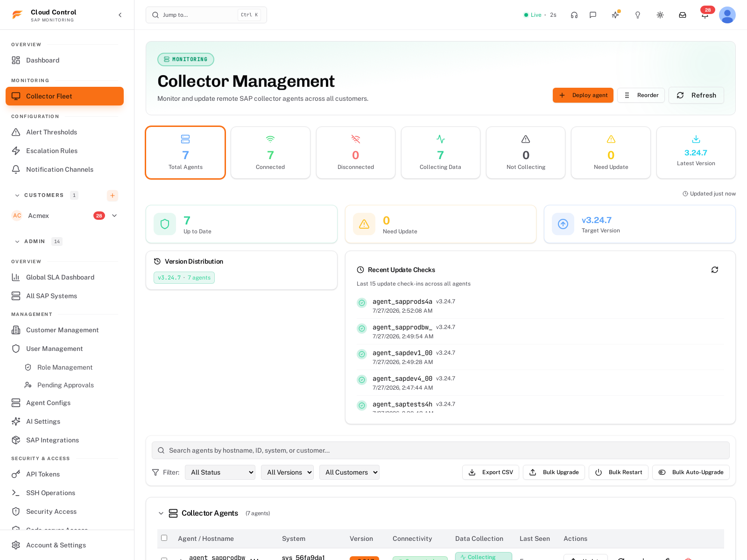Open notifications bell with 28 badge
This screenshot has height=560, width=747.
pos(705,15)
